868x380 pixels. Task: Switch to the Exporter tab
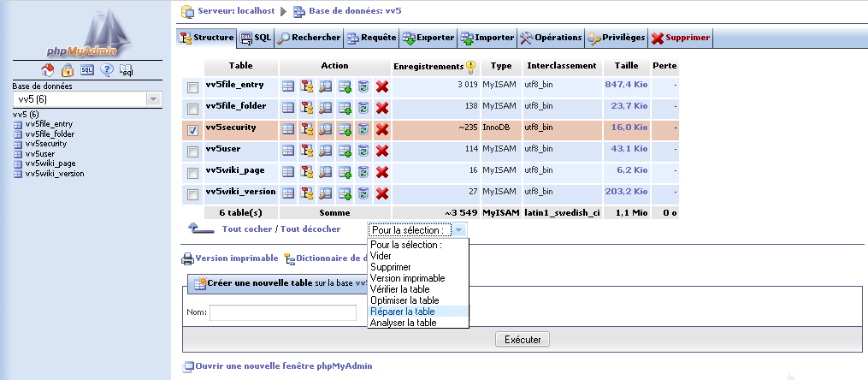(428, 38)
